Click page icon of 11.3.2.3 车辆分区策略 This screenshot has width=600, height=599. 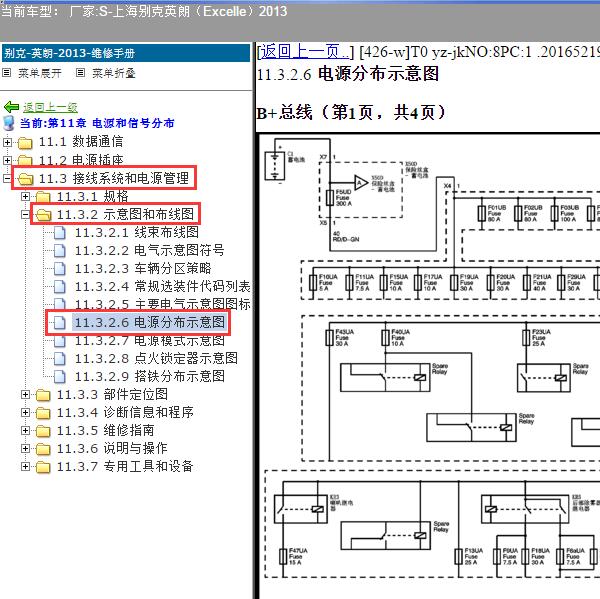click(x=60, y=269)
